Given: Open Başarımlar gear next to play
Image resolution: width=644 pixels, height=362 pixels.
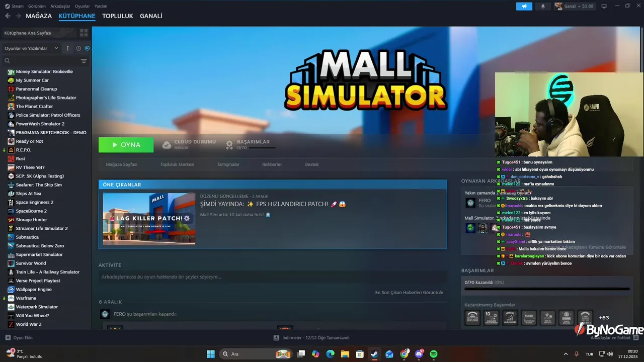Looking at the screenshot, I should [x=229, y=145].
